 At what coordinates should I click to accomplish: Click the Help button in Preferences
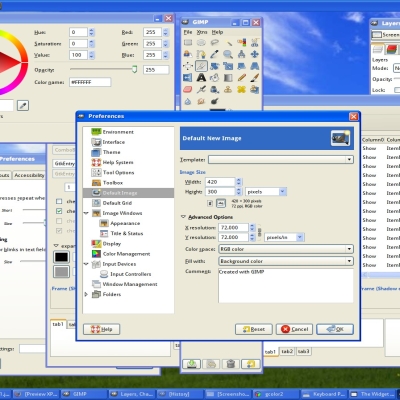(x=101, y=329)
